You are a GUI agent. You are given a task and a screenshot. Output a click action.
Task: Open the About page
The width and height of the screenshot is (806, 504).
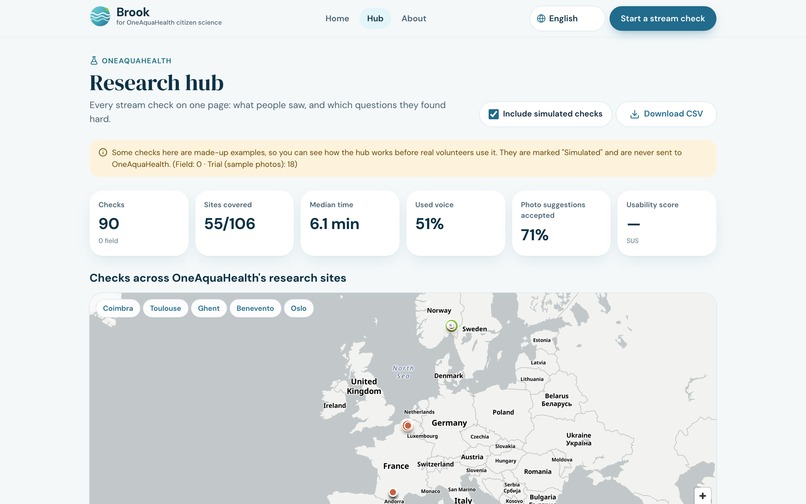pyautogui.click(x=414, y=19)
